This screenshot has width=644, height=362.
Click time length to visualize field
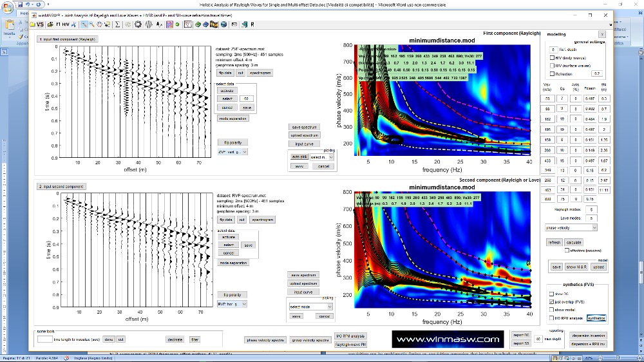[45, 339]
